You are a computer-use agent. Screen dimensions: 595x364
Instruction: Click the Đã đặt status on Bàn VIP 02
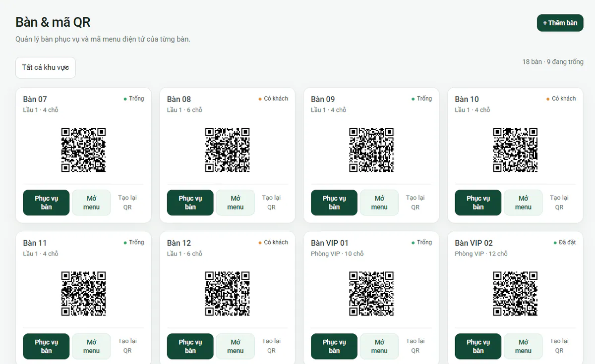pos(565,242)
